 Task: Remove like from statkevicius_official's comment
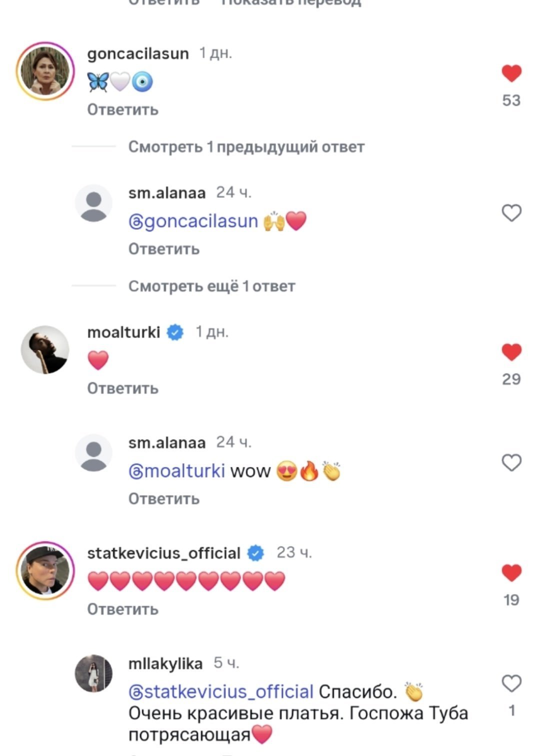[511, 573]
